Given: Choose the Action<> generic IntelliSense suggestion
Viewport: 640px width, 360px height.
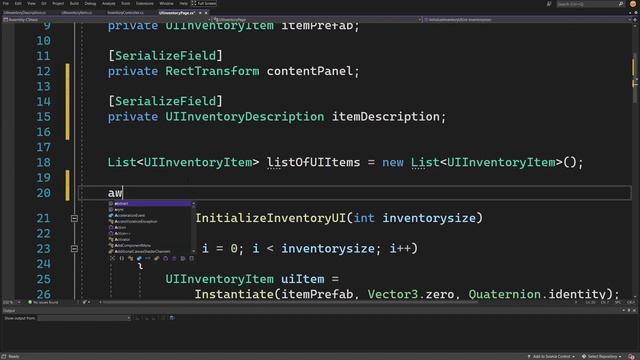Looking at the screenshot, I should click(149, 233).
